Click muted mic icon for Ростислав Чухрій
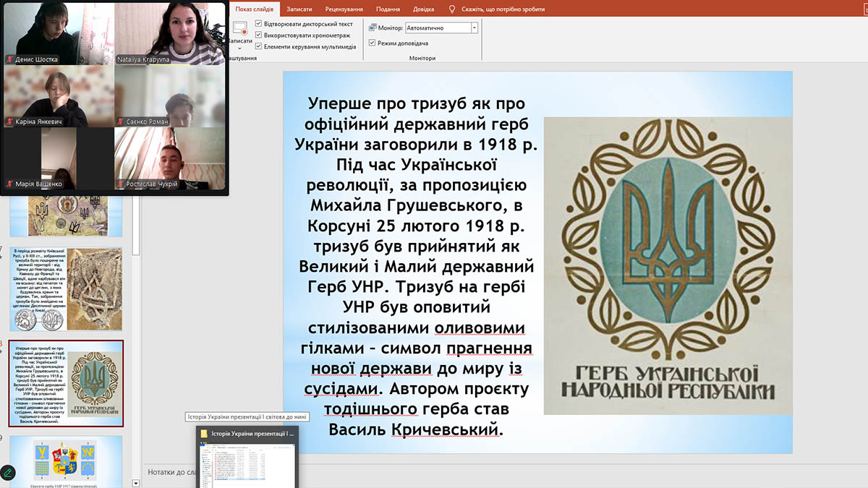868x488 pixels. tap(120, 184)
